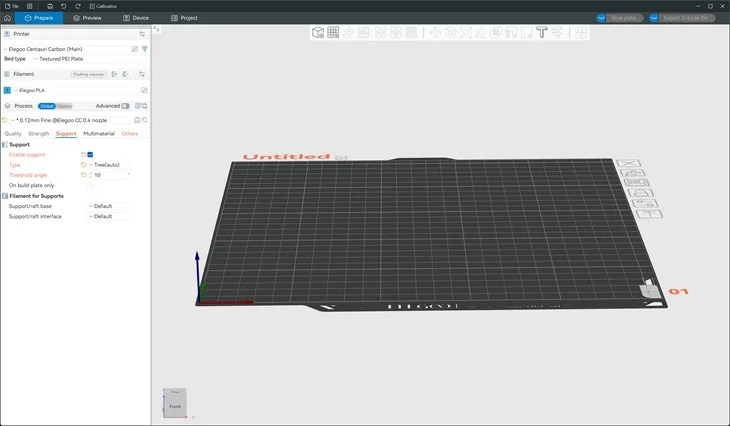Search process settings with magnifier icon
This screenshot has height=426, width=730.
tap(145, 120)
